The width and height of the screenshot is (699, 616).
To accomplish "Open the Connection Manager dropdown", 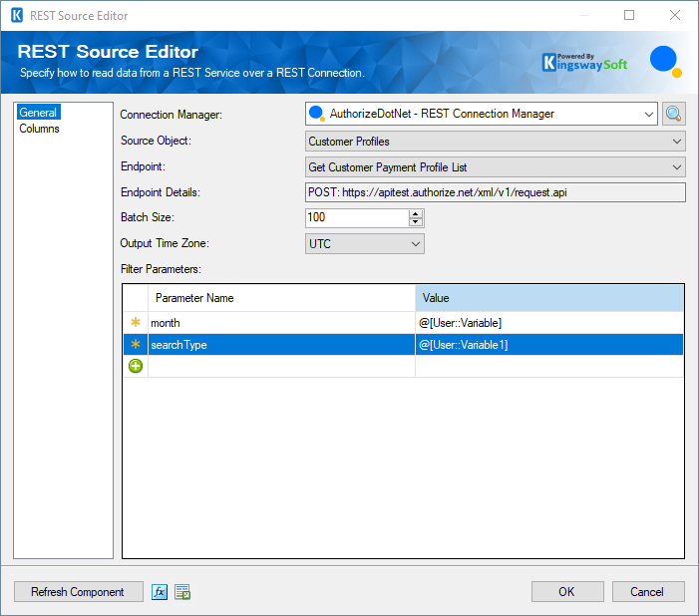I will (648, 114).
